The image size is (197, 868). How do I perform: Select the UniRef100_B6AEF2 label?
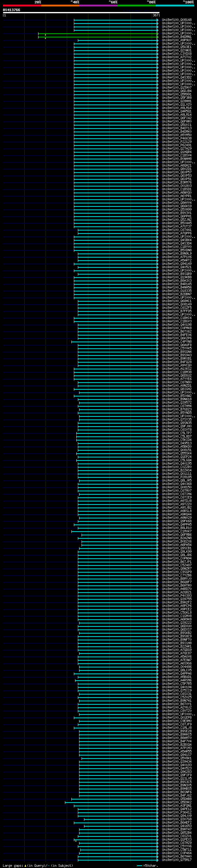[x=177, y=822]
